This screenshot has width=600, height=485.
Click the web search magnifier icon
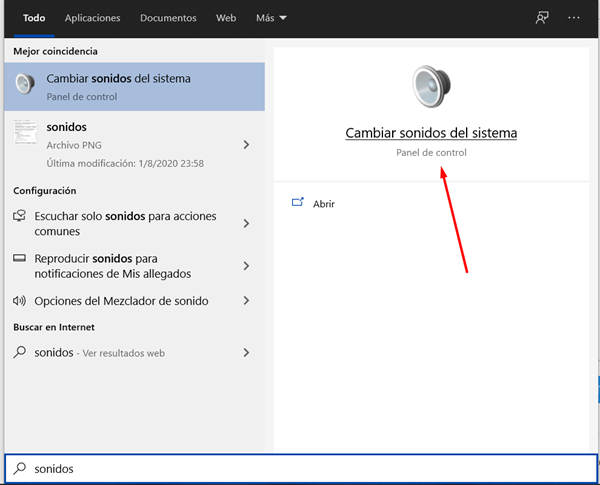click(x=19, y=352)
